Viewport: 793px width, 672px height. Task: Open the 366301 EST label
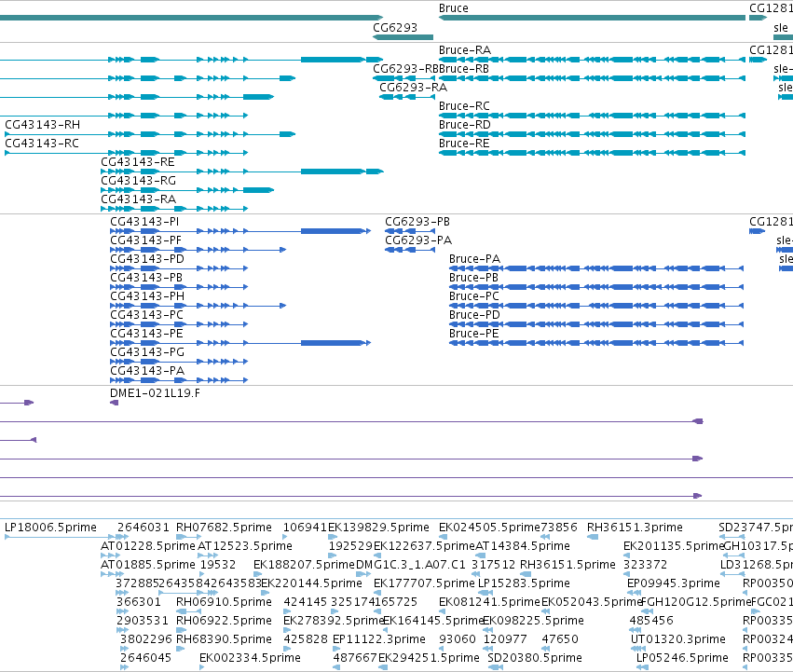[x=139, y=603]
